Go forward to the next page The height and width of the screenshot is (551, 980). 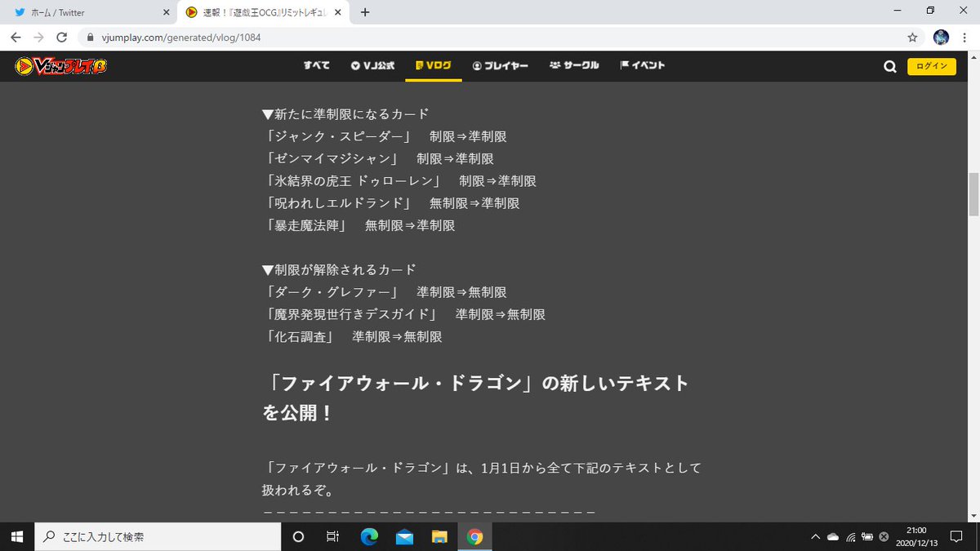coord(39,38)
